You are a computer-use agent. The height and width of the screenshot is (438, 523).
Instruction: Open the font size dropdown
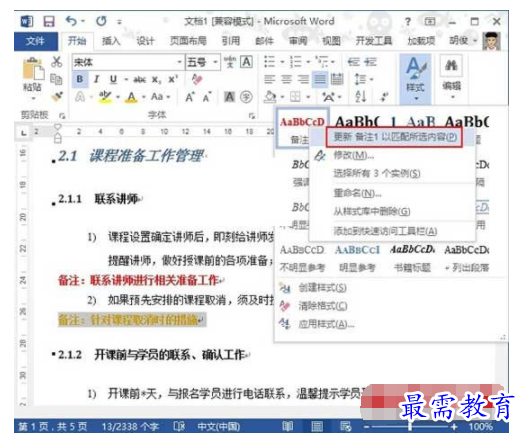[215, 62]
